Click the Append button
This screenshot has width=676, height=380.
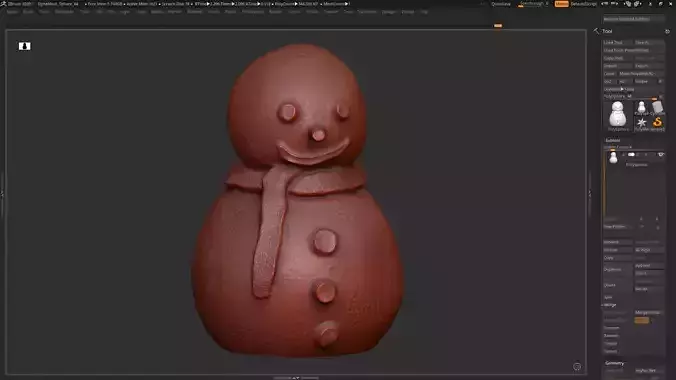point(649,265)
